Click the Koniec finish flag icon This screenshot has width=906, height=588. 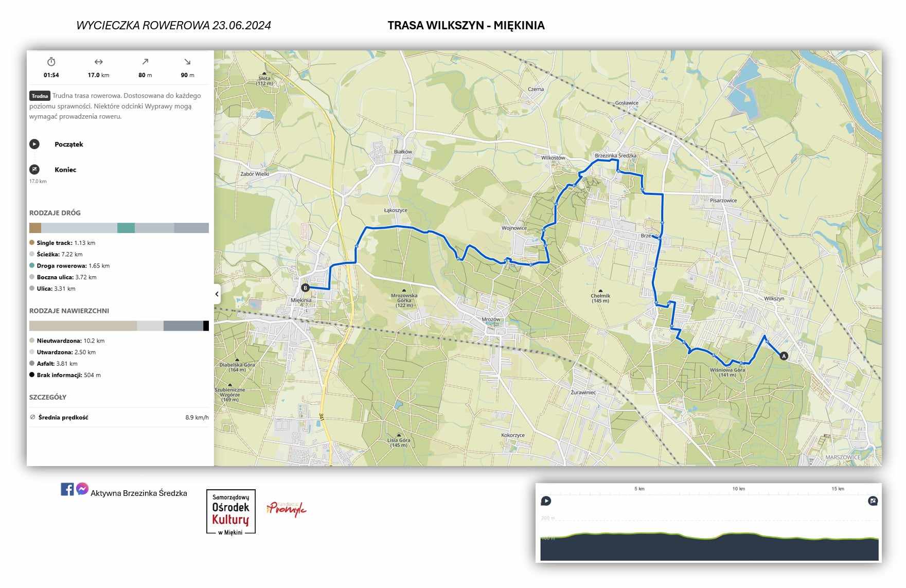coord(34,169)
